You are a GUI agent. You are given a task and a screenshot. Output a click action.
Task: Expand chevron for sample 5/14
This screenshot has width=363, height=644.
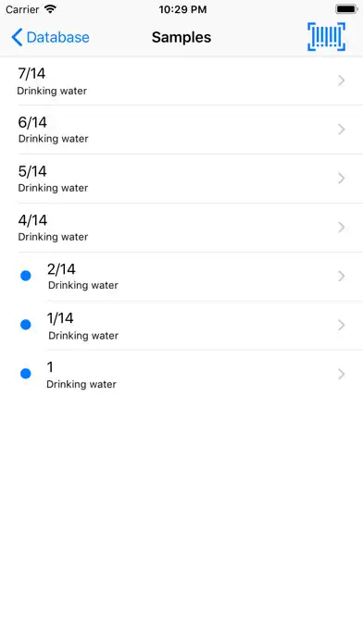point(341,179)
